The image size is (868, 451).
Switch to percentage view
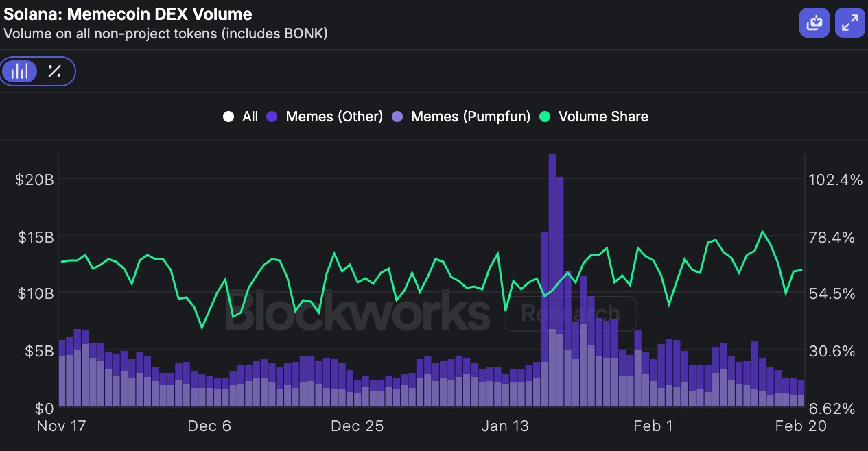55,71
